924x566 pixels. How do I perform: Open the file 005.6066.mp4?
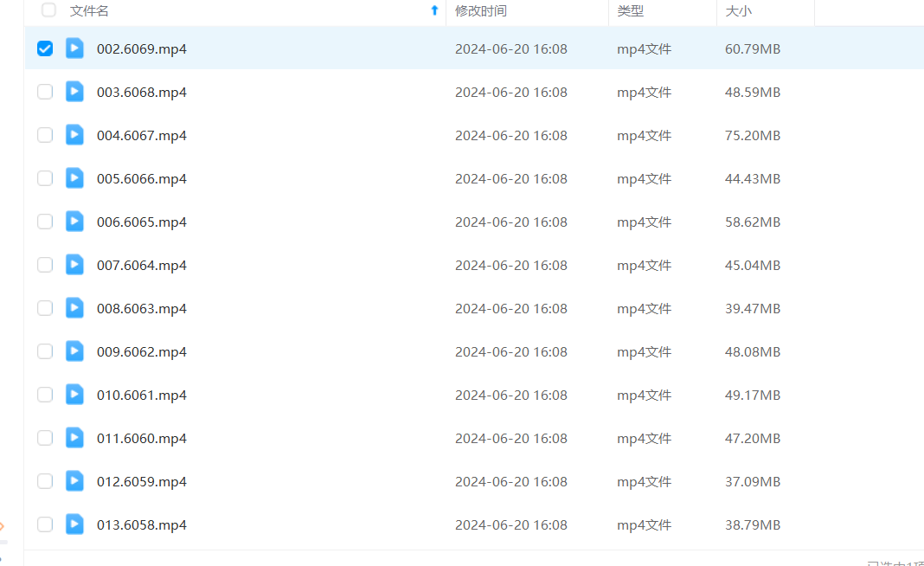[x=142, y=178]
